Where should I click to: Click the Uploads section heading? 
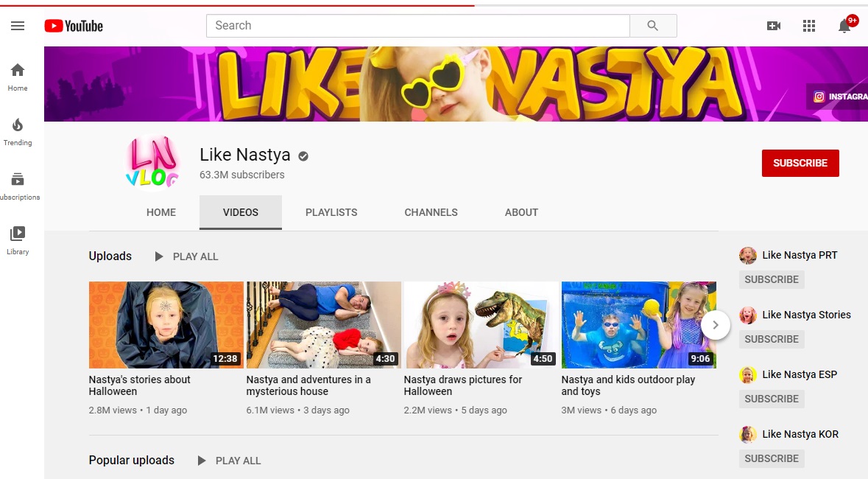110,256
